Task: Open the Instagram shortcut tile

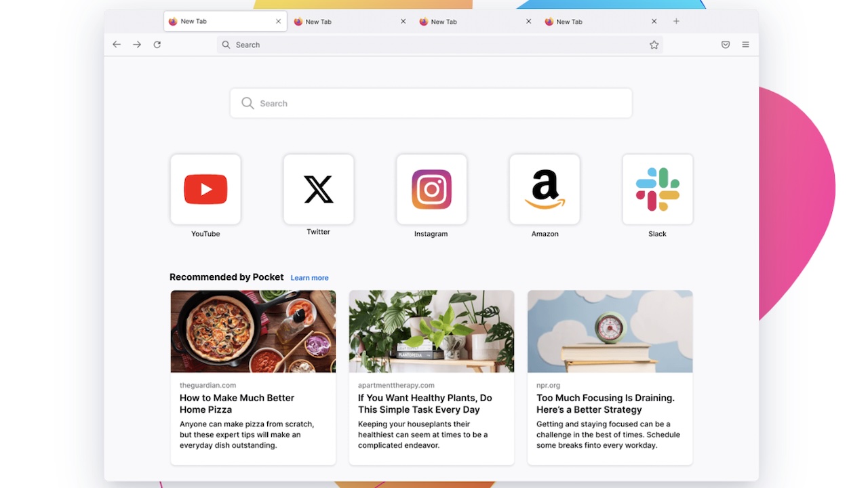Action: pos(432,189)
